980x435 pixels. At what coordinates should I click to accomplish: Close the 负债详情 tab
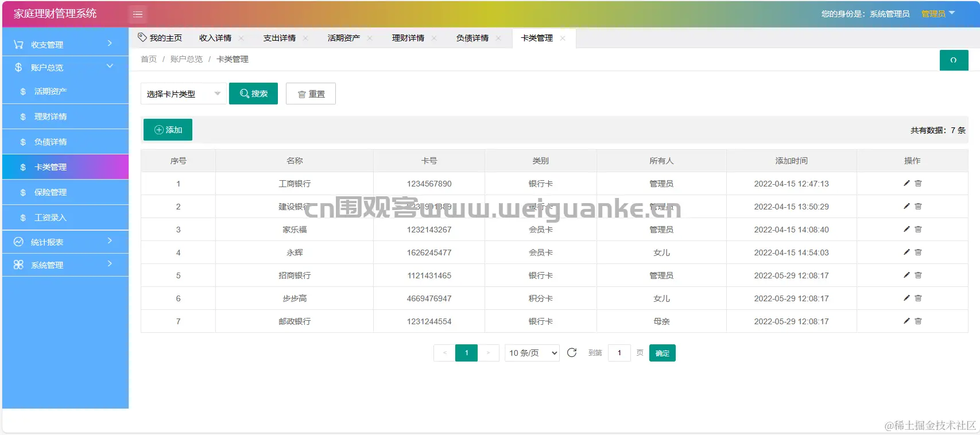(498, 38)
